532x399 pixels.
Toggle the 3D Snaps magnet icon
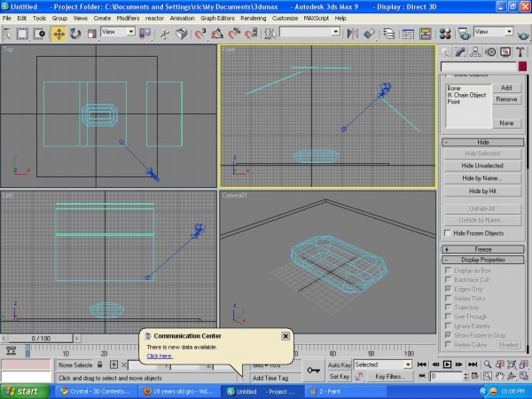200,34
